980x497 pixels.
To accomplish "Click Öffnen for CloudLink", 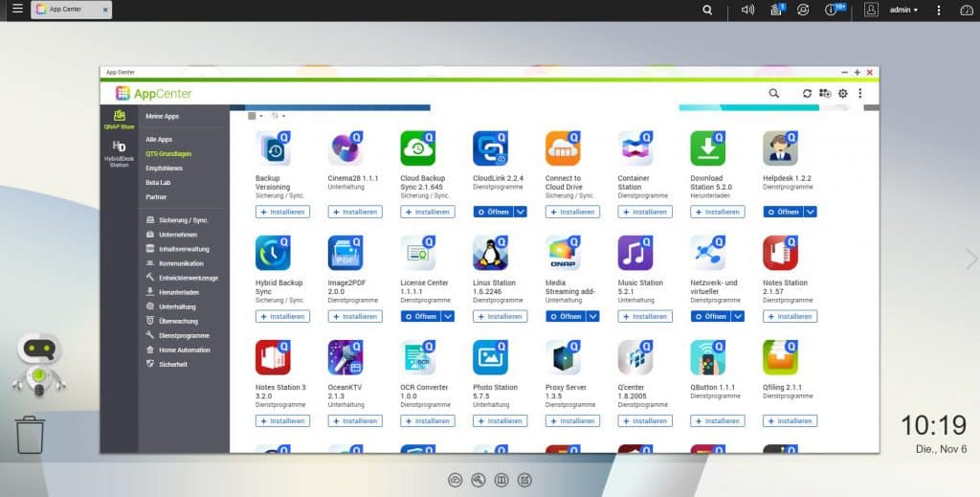I will pyautogui.click(x=493, y=212).
